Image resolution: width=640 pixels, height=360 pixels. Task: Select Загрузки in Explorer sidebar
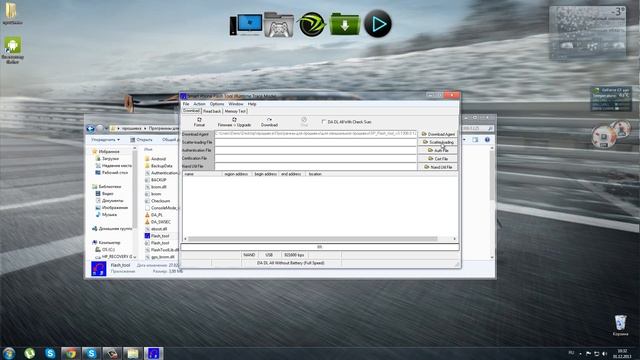click(x=107, y=158)
